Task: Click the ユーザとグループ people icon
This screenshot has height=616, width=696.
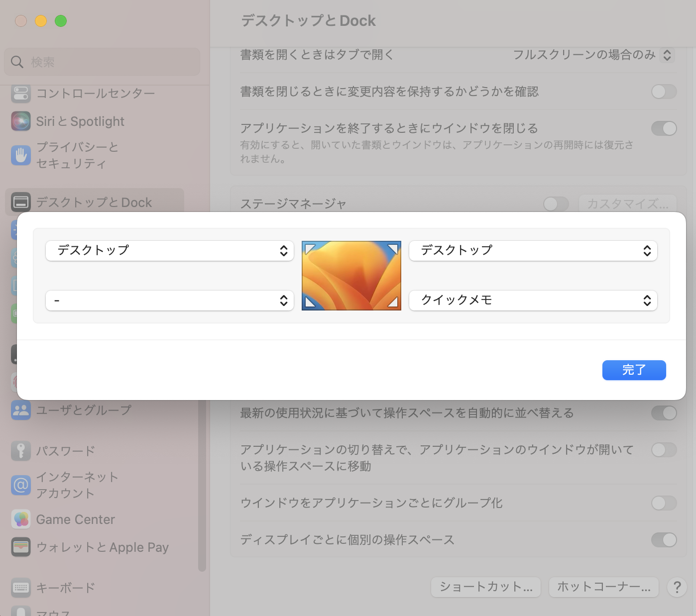Action: [20, 410]
